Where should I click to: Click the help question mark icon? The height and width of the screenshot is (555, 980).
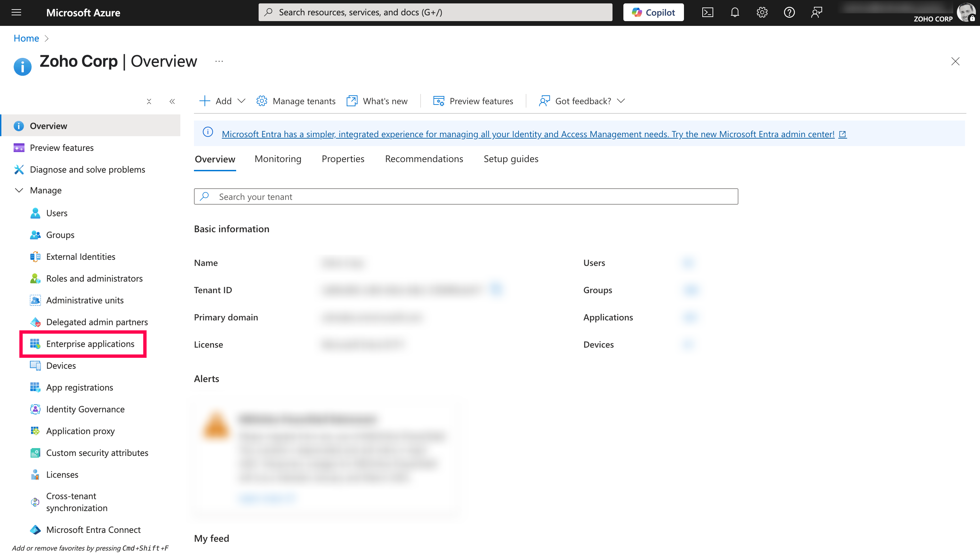click(x=789, y=12)
